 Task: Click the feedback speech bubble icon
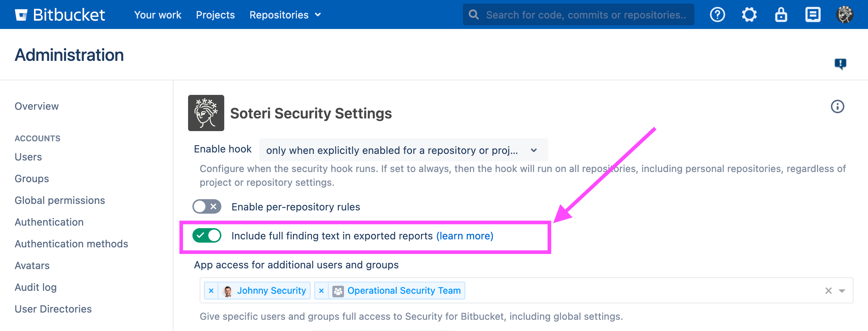[840, 64]
